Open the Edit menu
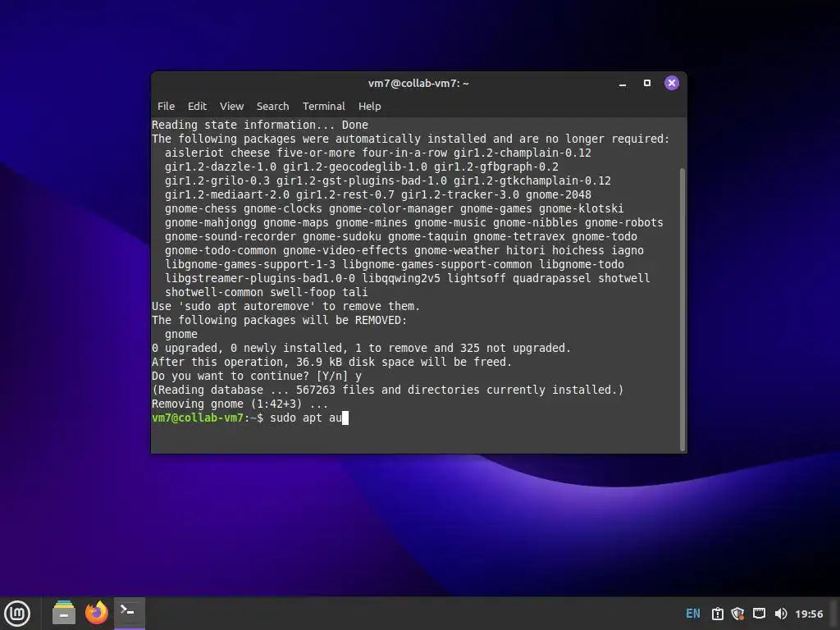This screenshot has height=630, width=840. click(x=197, y=106)
